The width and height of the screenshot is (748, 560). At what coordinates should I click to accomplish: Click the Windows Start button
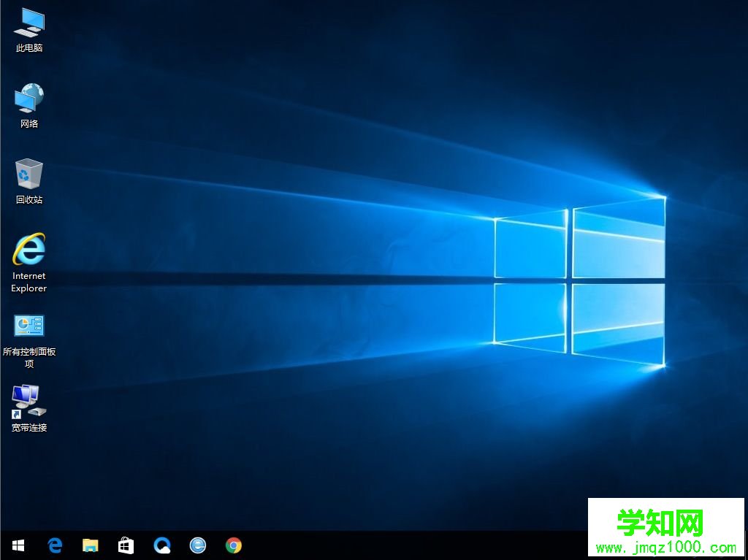coord(18,545)
